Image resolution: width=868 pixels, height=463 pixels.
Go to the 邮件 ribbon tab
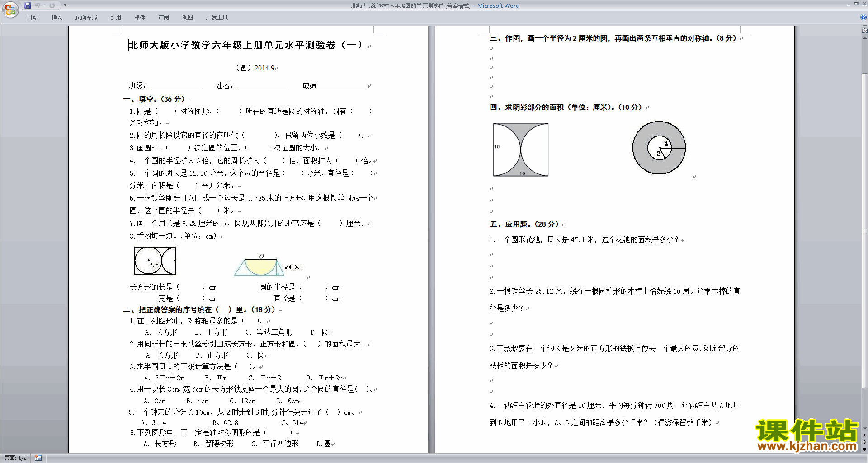140,18
